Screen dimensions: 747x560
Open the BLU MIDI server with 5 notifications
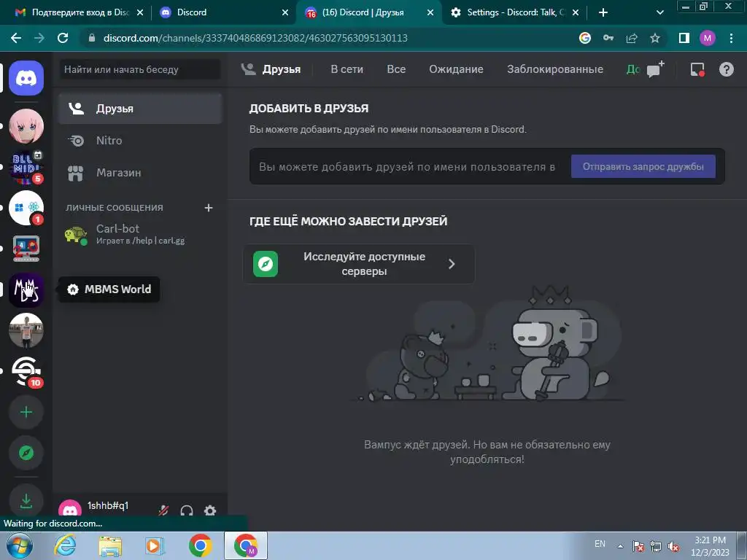[26, 167]
